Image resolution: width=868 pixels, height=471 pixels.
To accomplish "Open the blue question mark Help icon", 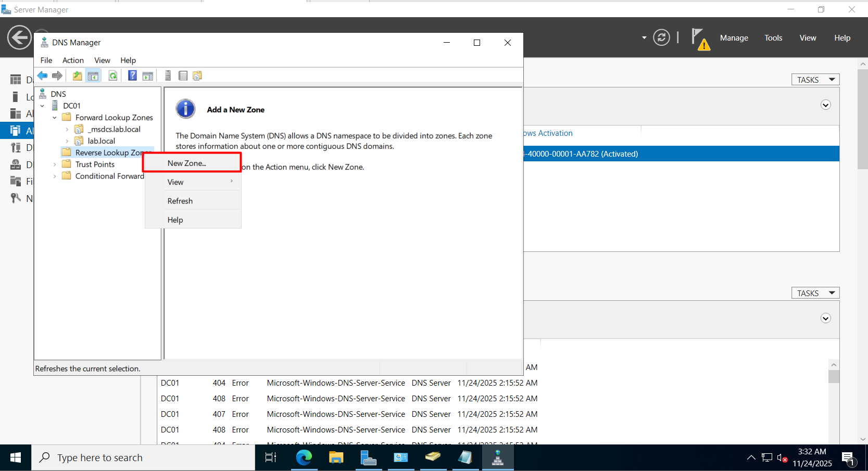I will coord(132,76).
